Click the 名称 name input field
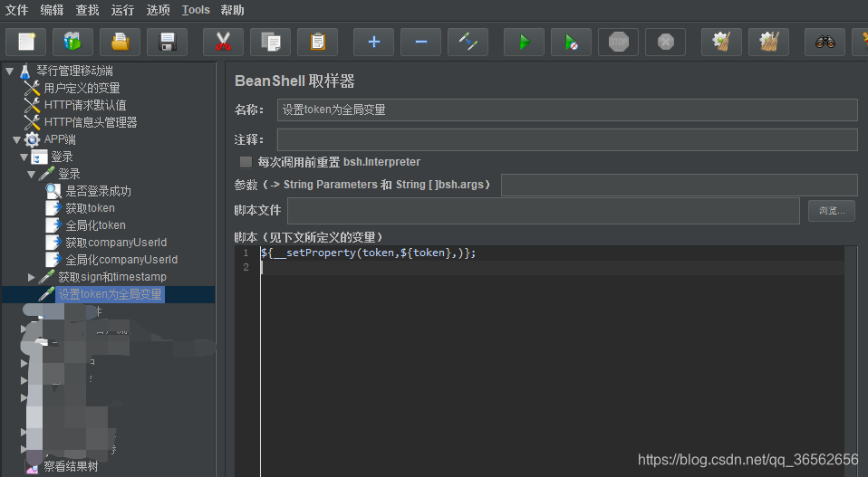The width and height of the screenshot is (868, 477). tap(567, 110)
